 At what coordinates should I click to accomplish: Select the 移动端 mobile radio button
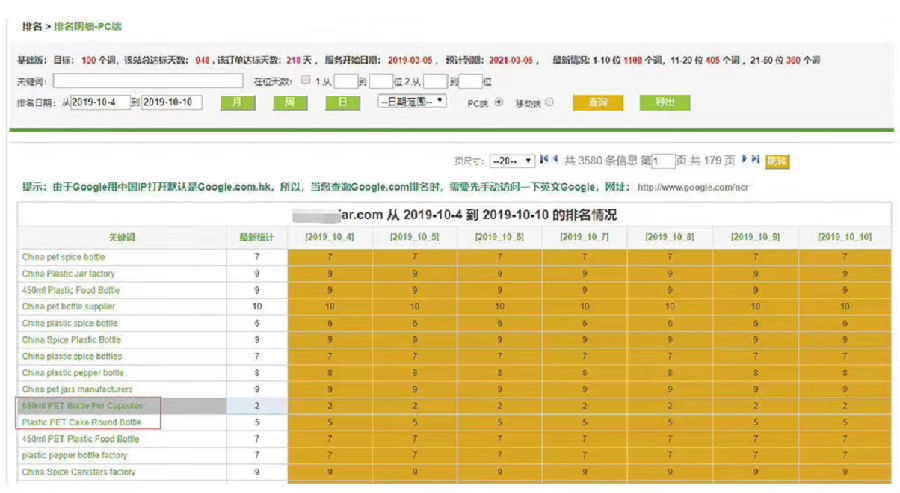[x=549, y=102]
